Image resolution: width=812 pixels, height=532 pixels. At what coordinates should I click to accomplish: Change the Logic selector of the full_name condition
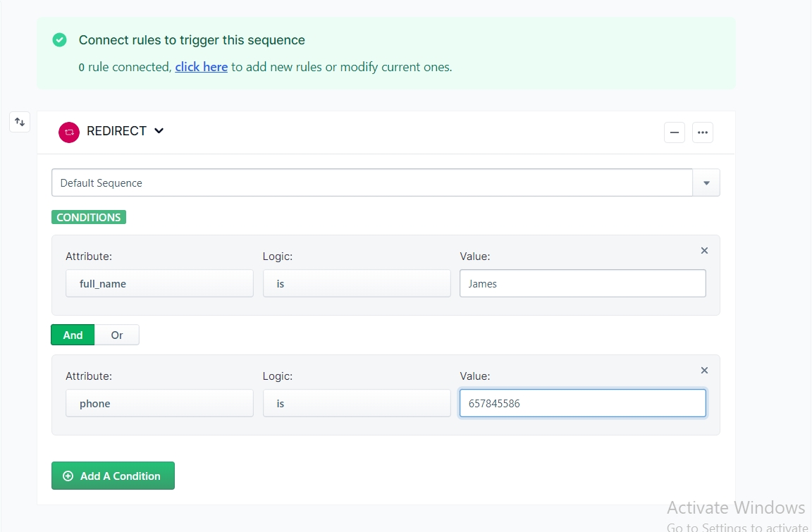(357, 283)
